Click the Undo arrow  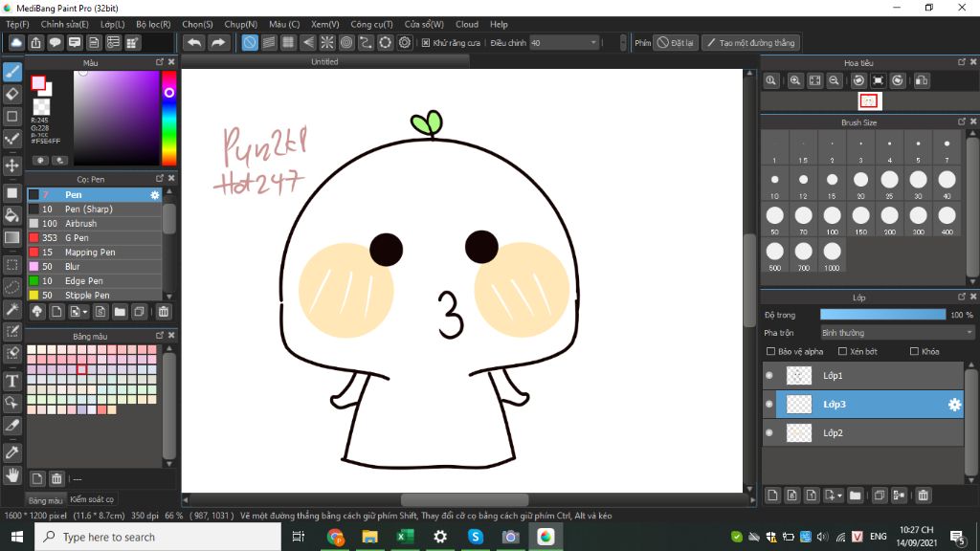(x=194, y=42)
